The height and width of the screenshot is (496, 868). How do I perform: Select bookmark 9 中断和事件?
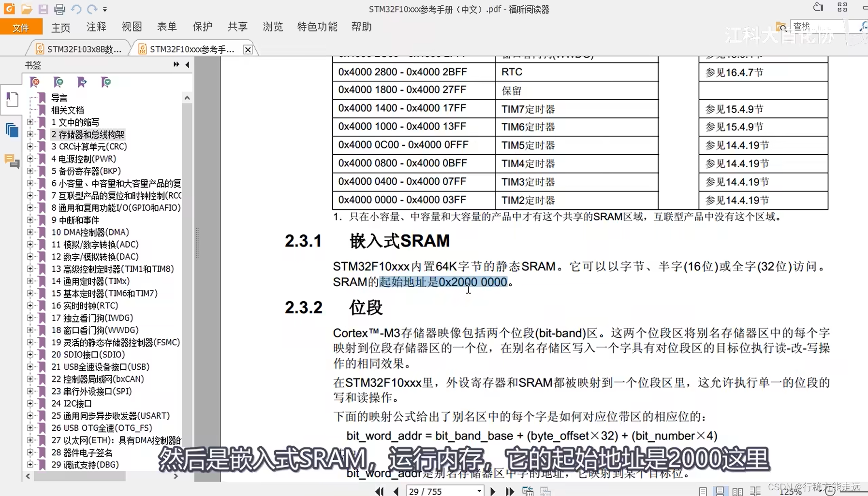pos(75,220)
